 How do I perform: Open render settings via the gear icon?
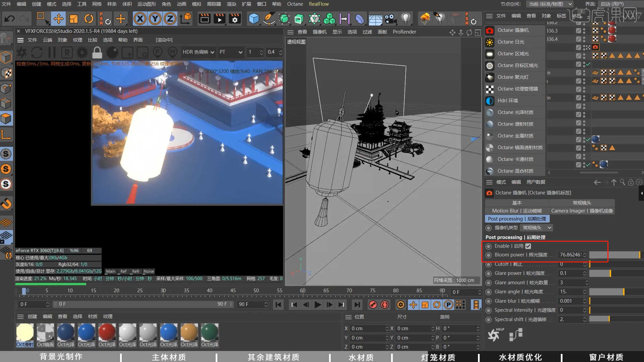click(234, 19)
